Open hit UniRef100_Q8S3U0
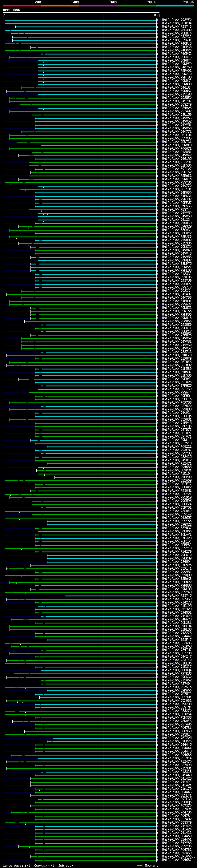 click(177, 30)
